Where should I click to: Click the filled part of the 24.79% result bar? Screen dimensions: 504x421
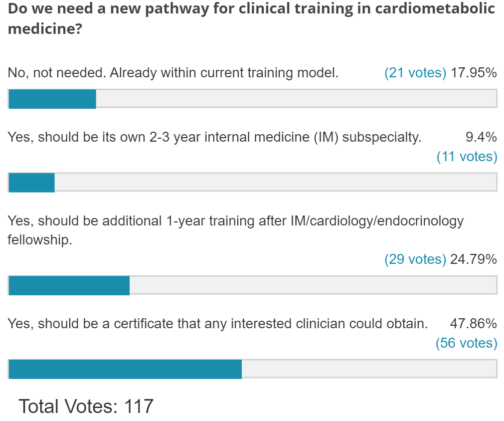tap(69, 285)
